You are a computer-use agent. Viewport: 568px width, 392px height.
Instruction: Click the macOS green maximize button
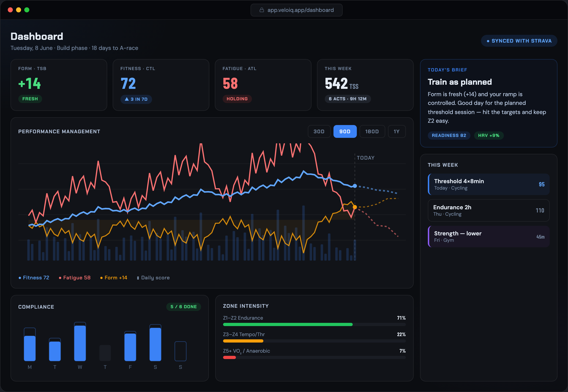coord(27,10)
